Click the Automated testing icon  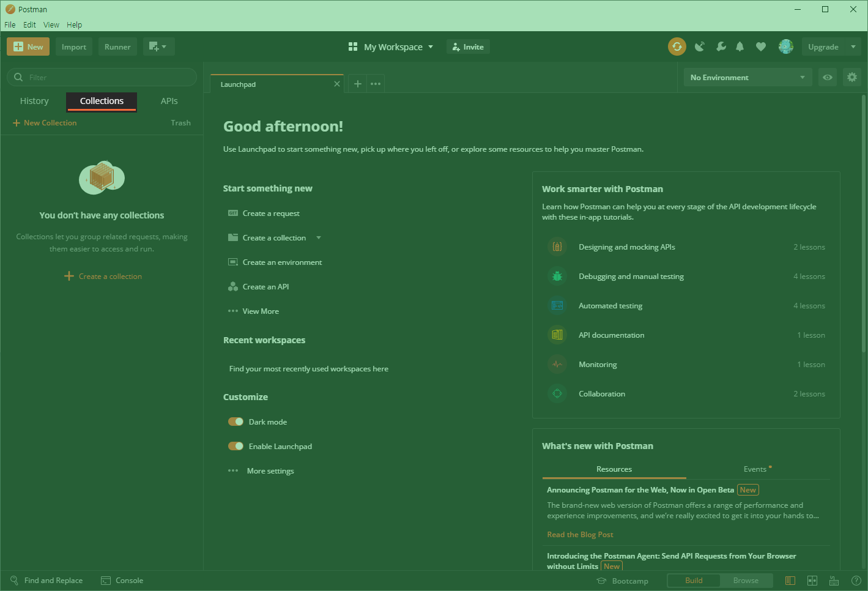tap(557, 306)
